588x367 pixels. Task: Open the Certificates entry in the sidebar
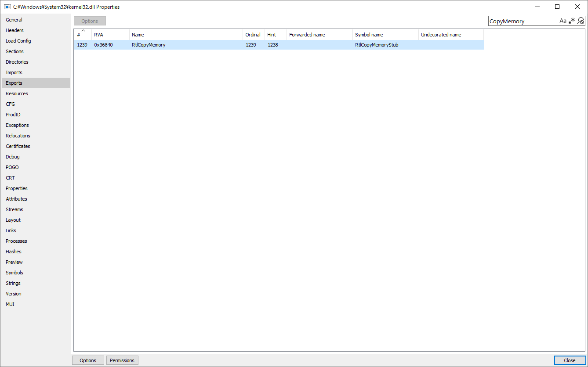[18, 146]
